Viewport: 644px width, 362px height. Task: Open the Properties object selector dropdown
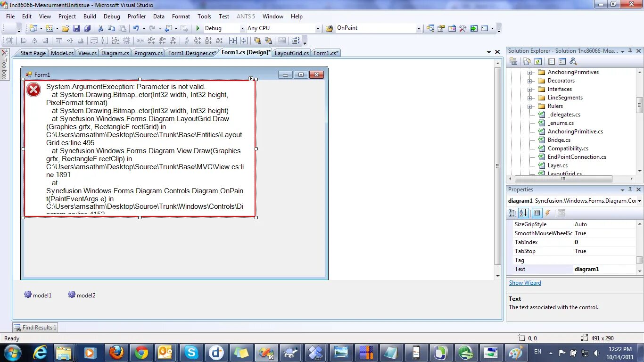(639, 201)
